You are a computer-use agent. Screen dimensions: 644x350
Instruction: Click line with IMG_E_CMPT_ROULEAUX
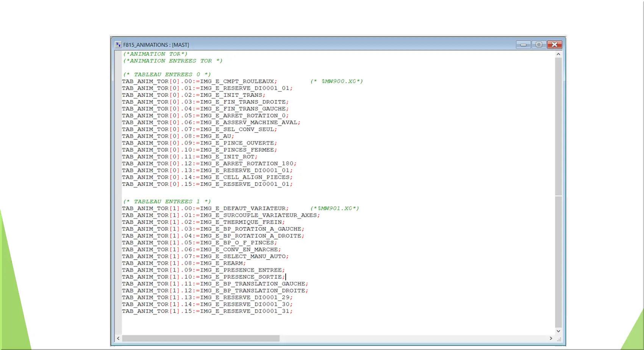pyautogui.click(x=199, y=82)
